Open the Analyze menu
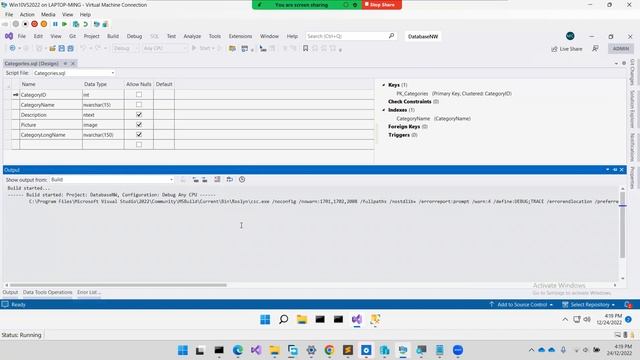Viewport: 640px width, 360px height. (x=192, y=36)
